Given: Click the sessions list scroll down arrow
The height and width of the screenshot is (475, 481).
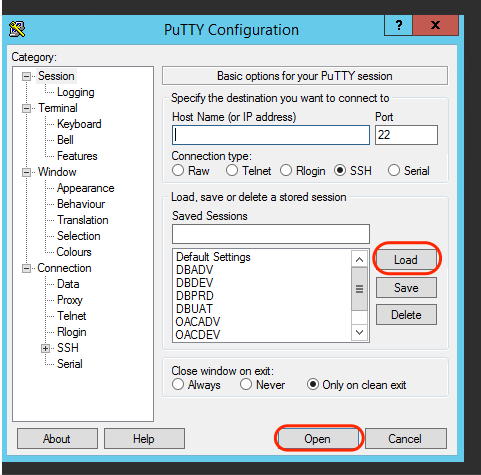Looking at the screenshot, I should point(359,332).
